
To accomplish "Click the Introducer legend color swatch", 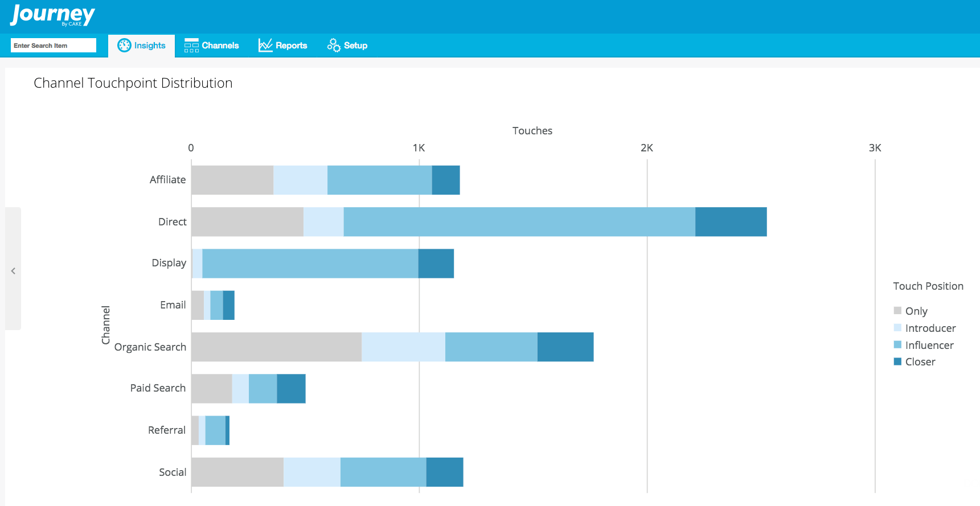I will [897, 328].
